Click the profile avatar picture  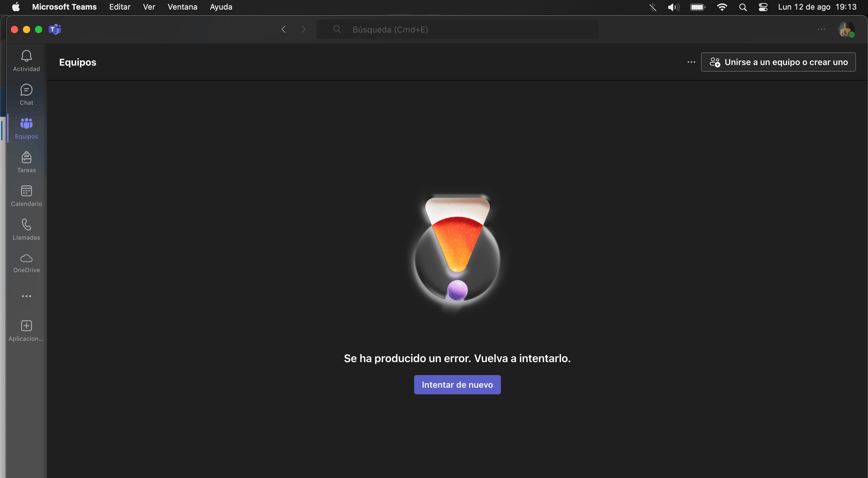tap(845, 29)
